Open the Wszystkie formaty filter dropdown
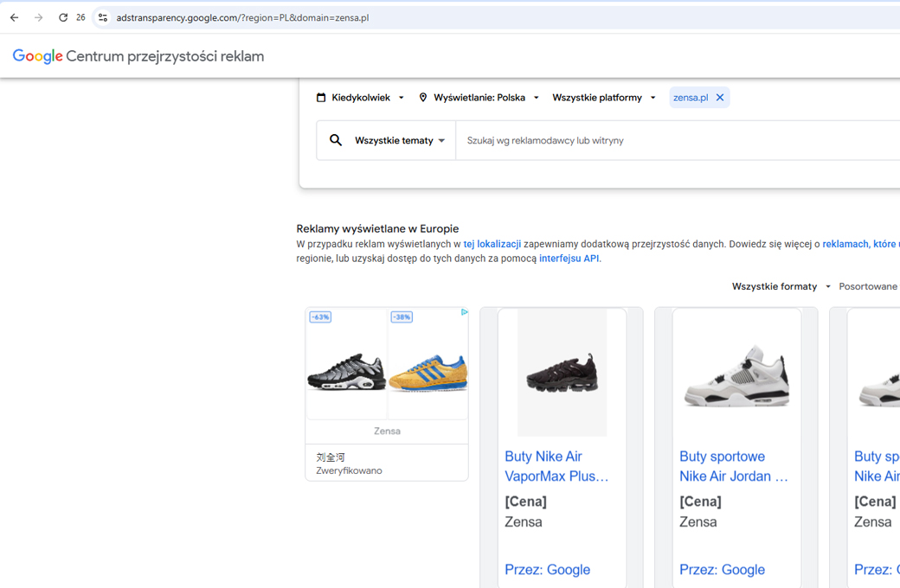 (x=781, y=286)
